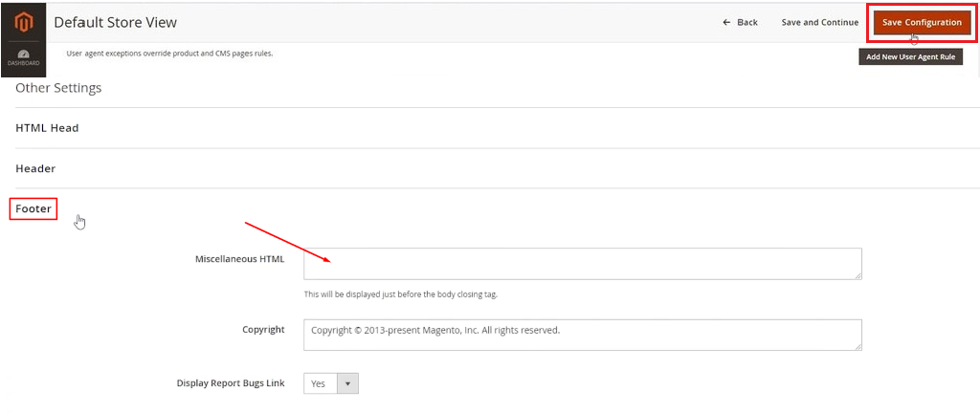Click inside the Copyright text field
The width and height of the screenshot is (980, 413).
pyautogui.click(x=582, y=335)
